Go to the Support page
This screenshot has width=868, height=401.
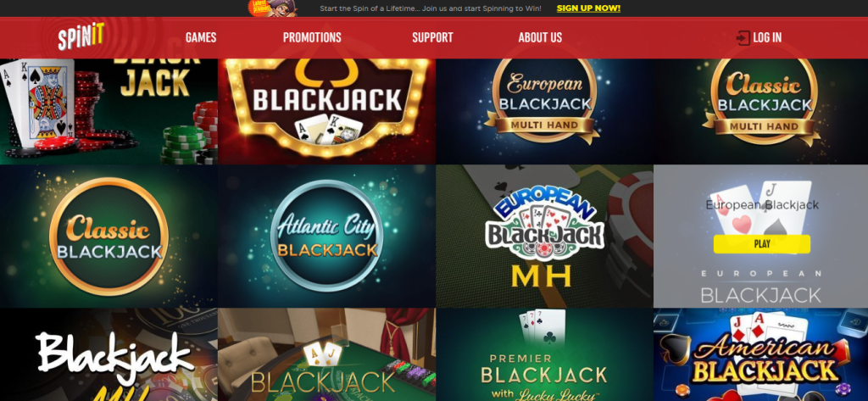[x=432, y=37]
